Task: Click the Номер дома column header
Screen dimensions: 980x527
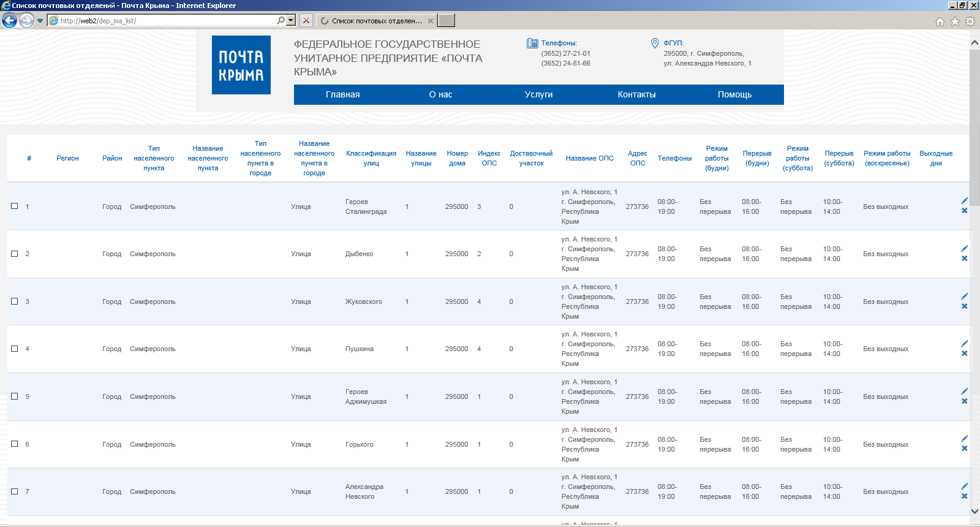Action: tap(457, 158)
